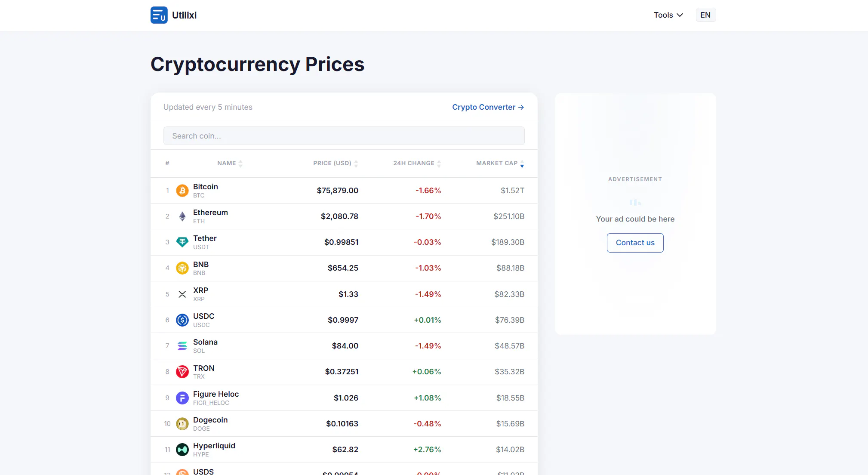
Task: Click the USDT ticker symbol
Action: click(201, 247)
